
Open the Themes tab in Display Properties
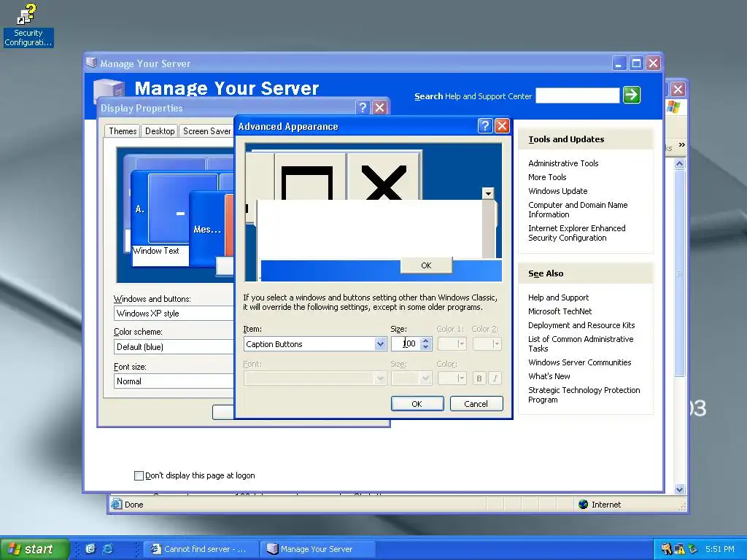pos(123,131)
